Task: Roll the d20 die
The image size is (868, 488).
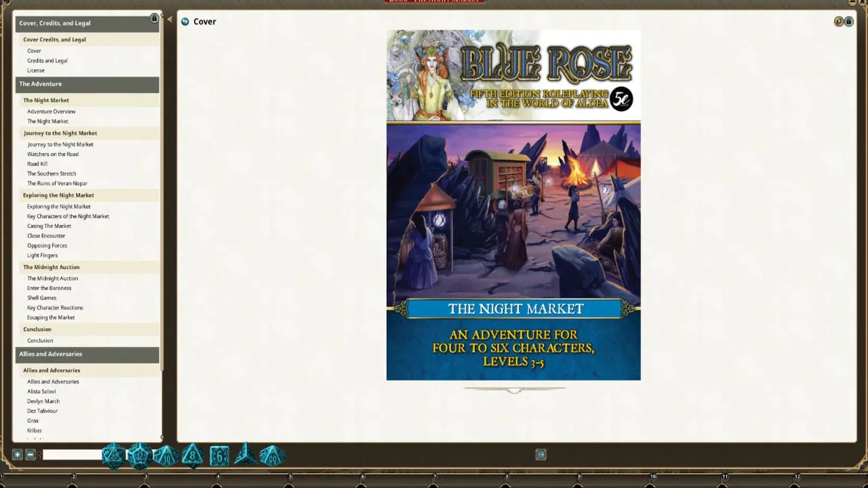Action: (113, 456)
